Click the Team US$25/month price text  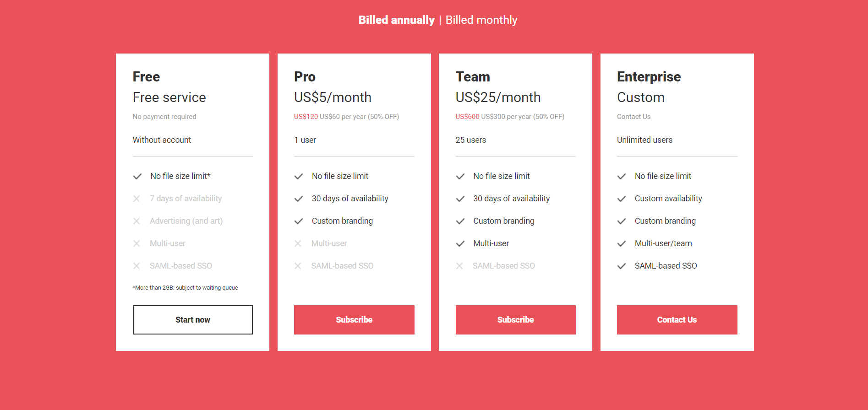498,97
